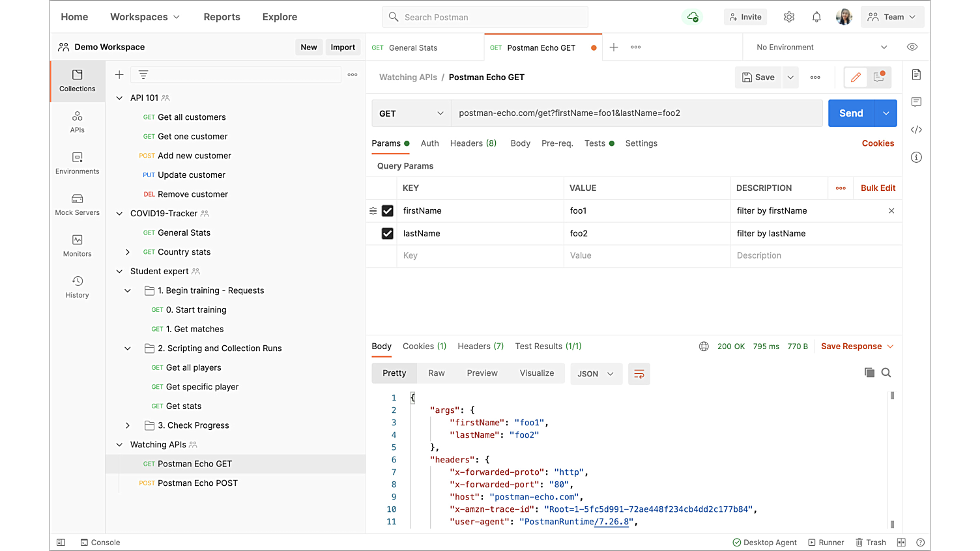Switch to the Test Results response tab
This screenshot has height=551, width=980.
[x=548, y=346]
